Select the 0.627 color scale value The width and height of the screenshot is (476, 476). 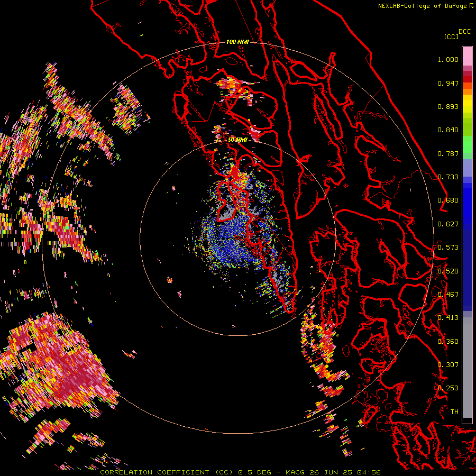448,224
